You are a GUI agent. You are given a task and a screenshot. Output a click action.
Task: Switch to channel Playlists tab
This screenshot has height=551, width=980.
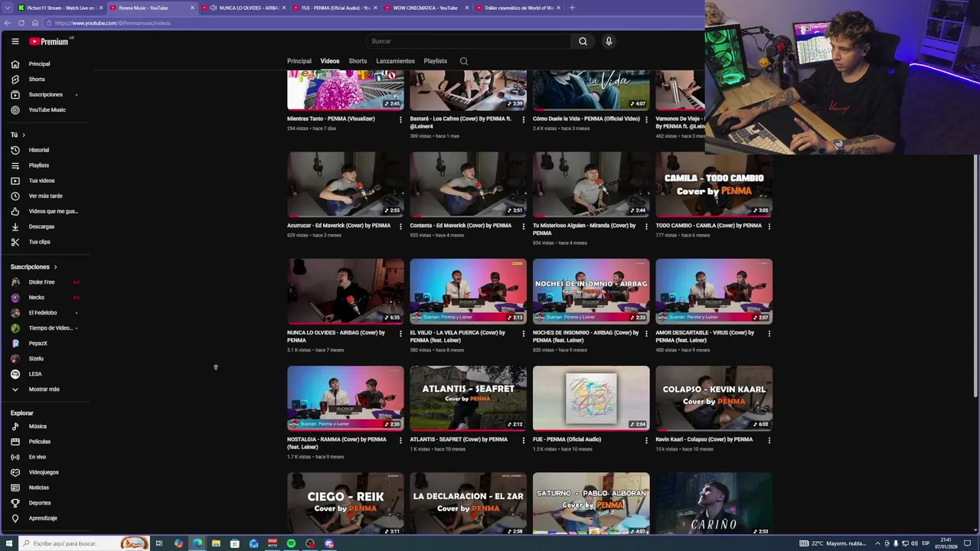click(x=436, y=61)
